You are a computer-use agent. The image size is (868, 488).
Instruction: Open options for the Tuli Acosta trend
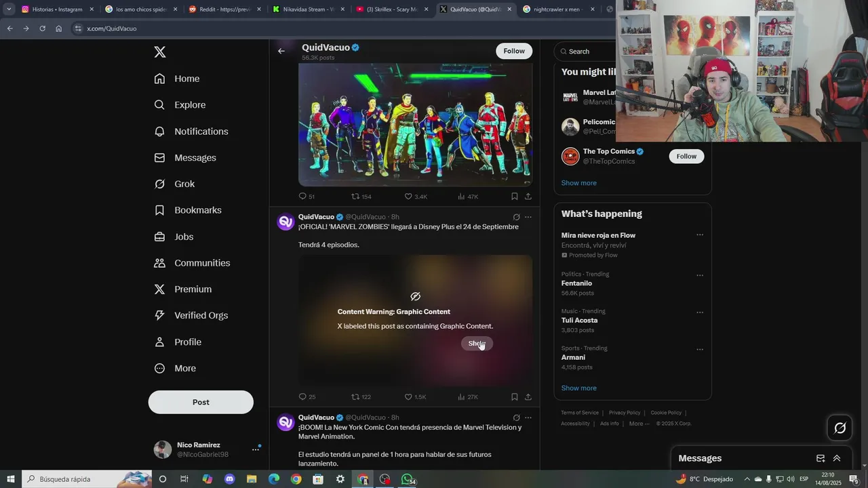700,313
